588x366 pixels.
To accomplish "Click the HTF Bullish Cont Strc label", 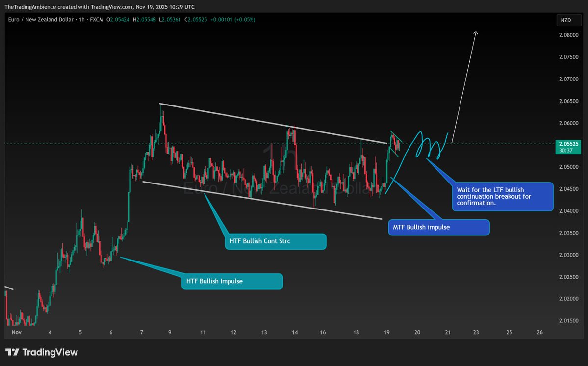I will 275,241.
